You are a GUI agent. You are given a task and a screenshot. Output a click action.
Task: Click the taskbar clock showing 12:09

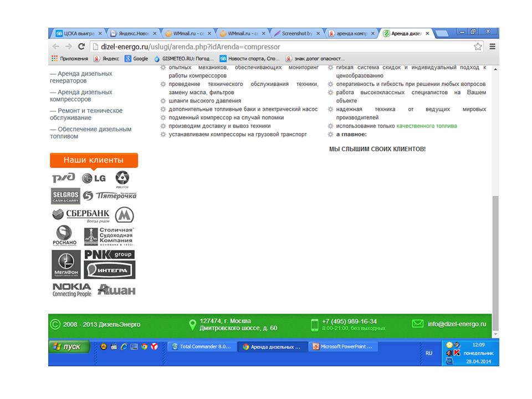click(478, 345)
